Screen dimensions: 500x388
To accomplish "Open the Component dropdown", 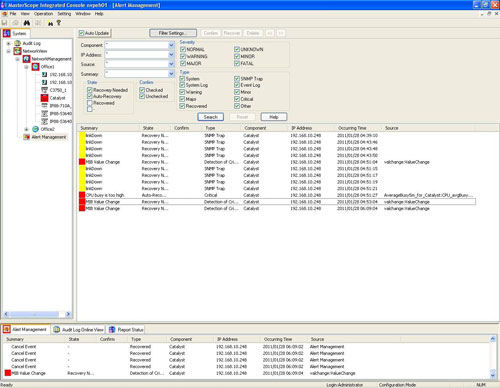I will (x=171, y=45).
